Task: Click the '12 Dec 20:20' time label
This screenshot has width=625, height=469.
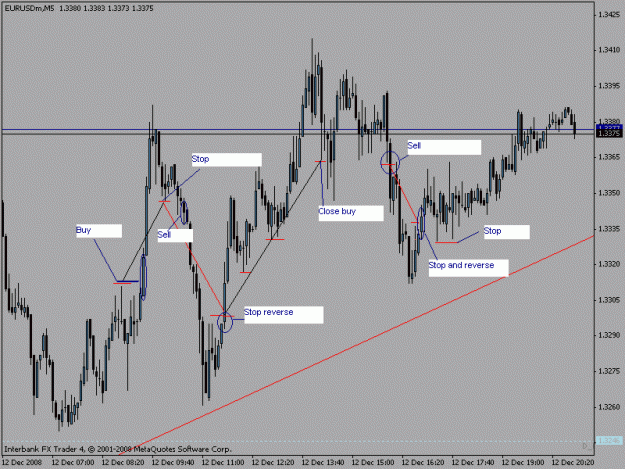Action: (x=573, y=462)
